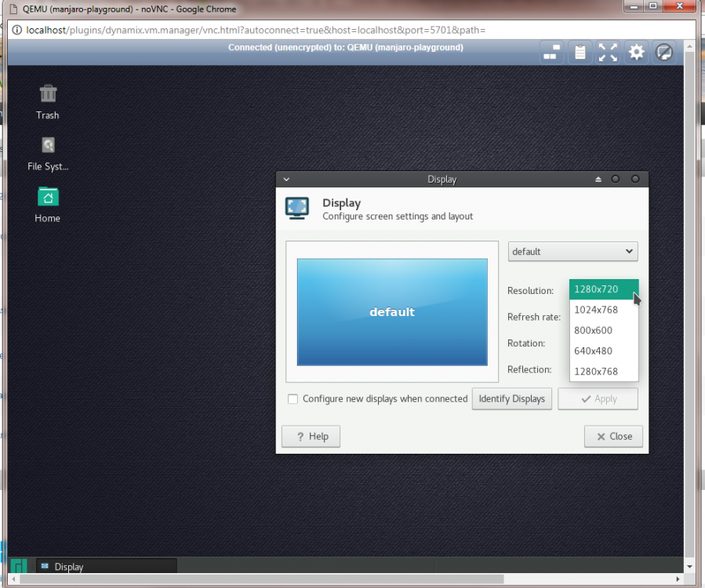
Task: Open the noVNC clipboard panel
Action: point(580,53)
